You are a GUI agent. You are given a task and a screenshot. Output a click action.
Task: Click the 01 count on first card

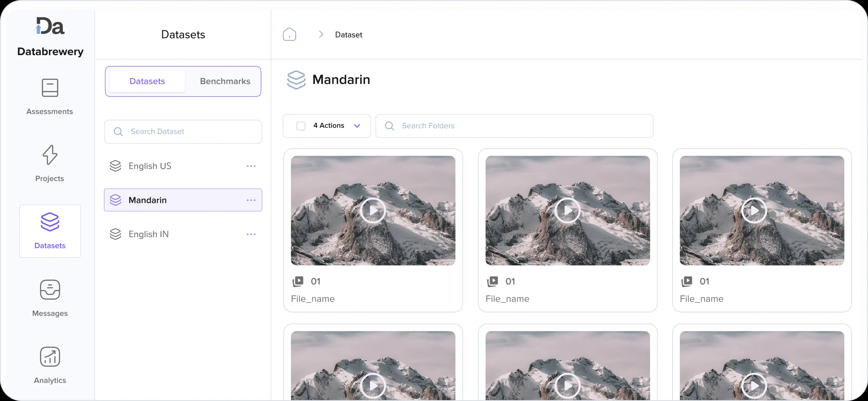pos(315,282)
